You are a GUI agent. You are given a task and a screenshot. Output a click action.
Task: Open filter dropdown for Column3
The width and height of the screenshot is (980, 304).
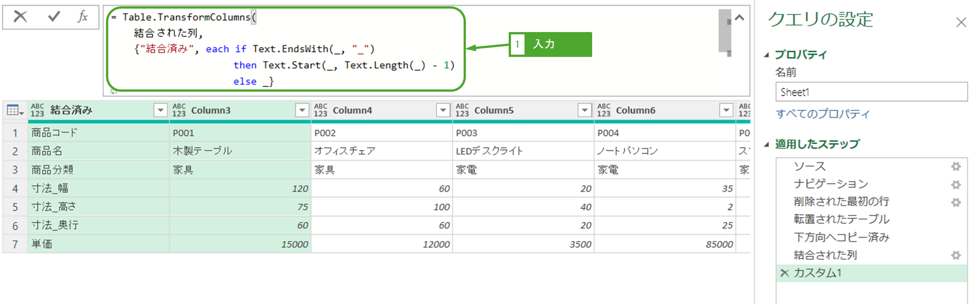coord(302,110)
